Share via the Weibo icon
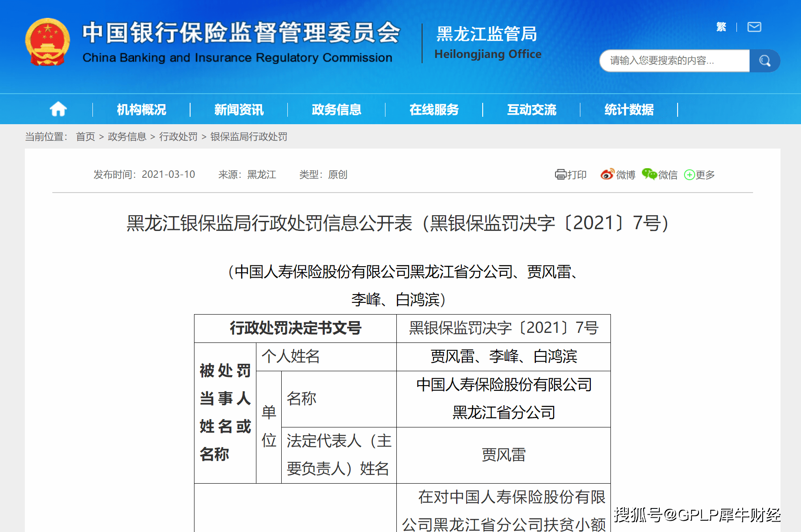This screenshot has height=532, width=801. (607, 175)
